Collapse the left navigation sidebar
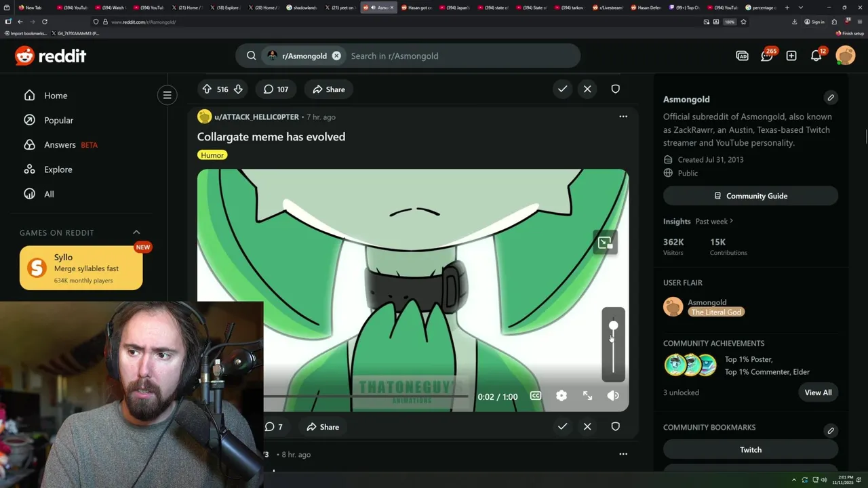The width and height of the screenshot is (868, 488). click(167, 95)
